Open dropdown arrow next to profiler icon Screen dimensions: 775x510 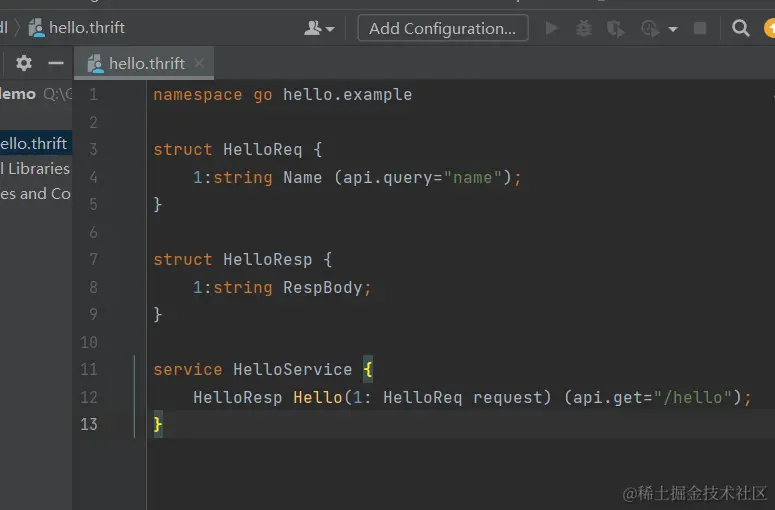(x=673, y=29)
